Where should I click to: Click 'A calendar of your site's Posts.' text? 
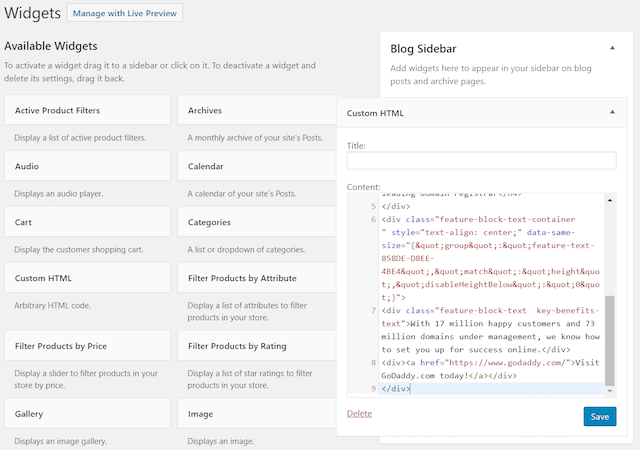[242, 194]
